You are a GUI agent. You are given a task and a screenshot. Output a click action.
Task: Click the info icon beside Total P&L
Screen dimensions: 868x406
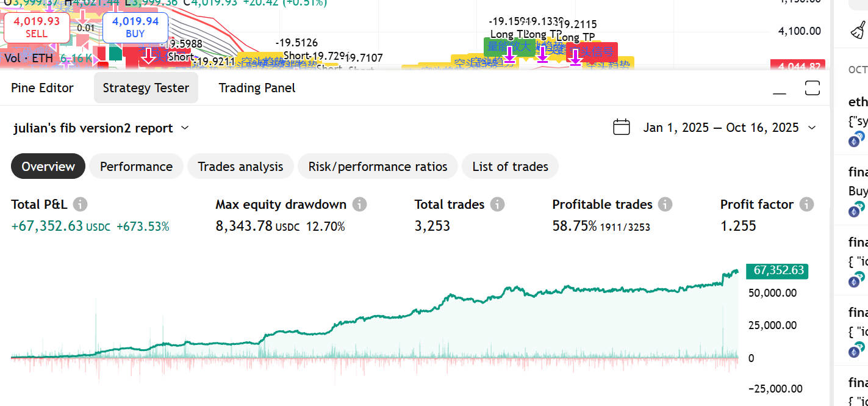(x=81, y=205)
